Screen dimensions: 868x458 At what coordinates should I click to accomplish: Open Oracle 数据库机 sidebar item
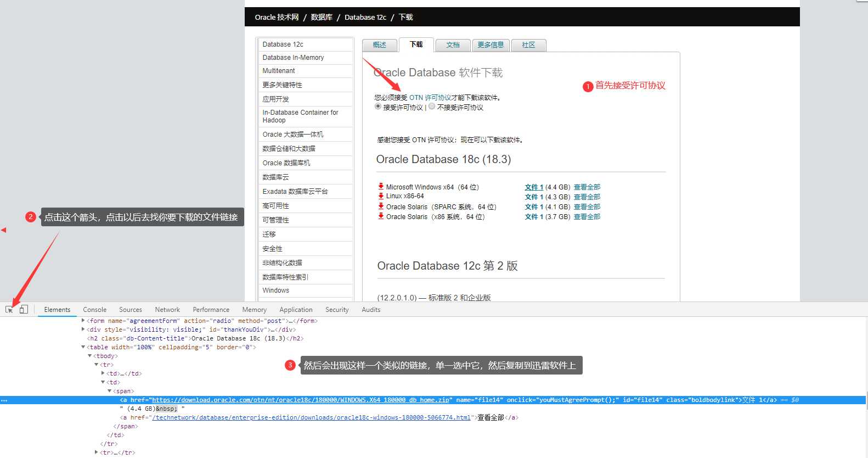[x=306, y=163]
